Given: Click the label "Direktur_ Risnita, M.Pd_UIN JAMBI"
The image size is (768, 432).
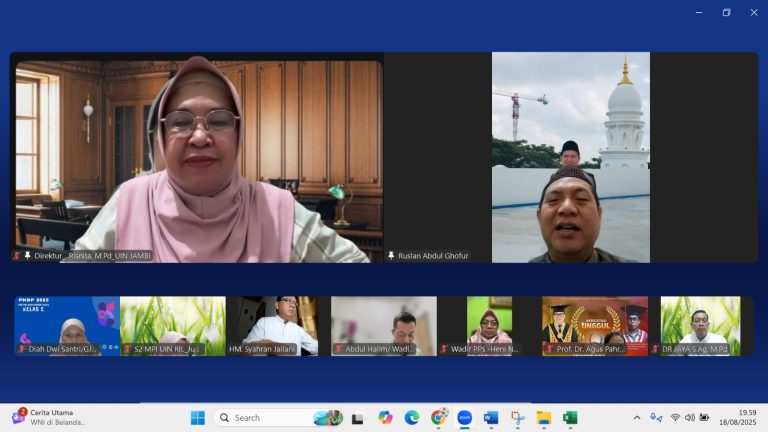Looking at the screenshot, I should pyautogui.click(x=92, y=256).
